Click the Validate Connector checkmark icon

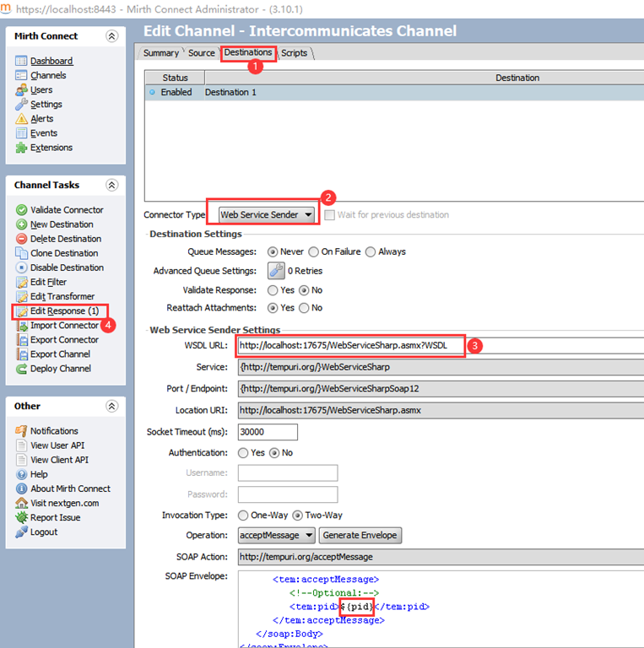click(21, 210)
